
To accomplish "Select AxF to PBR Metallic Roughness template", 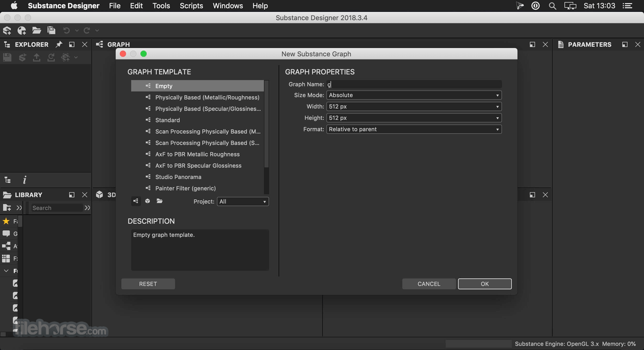I will tap(197, 154).
